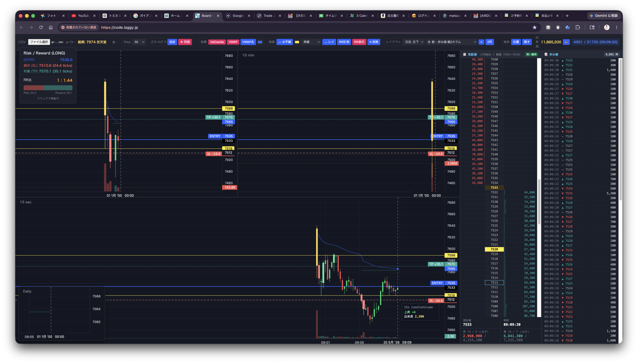Click the ファイル選択 file chooser button
This screenshot has height=364, width=638.
39,42
